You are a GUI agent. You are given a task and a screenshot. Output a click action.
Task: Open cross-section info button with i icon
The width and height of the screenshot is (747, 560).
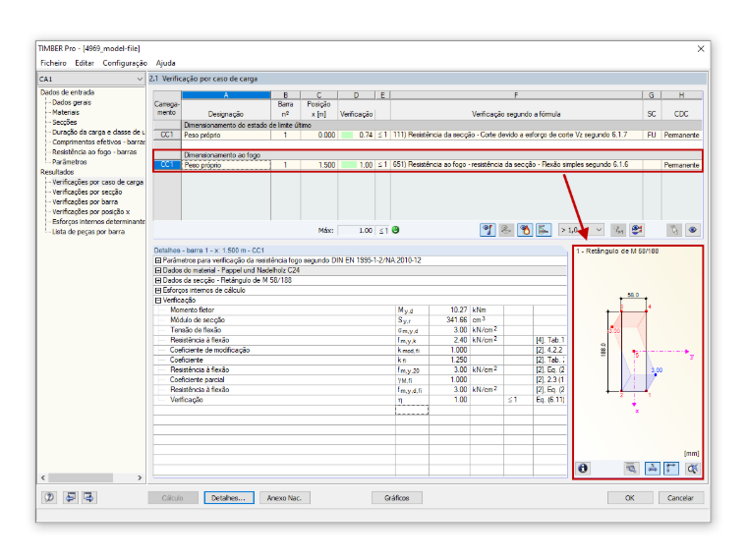(x=583, y=469)
